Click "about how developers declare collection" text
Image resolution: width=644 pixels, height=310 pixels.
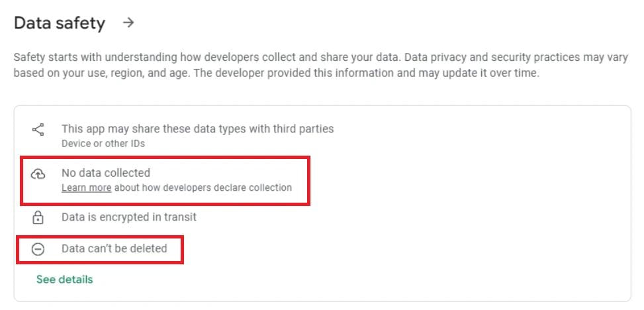click(x=203, y=187)
